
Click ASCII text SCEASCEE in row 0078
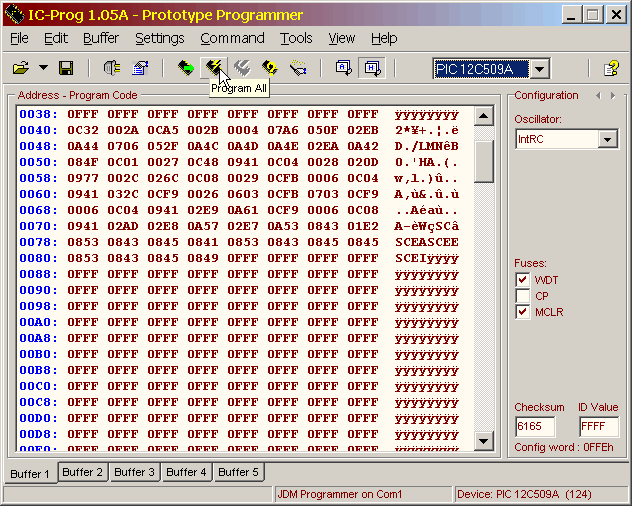(427, 242)
